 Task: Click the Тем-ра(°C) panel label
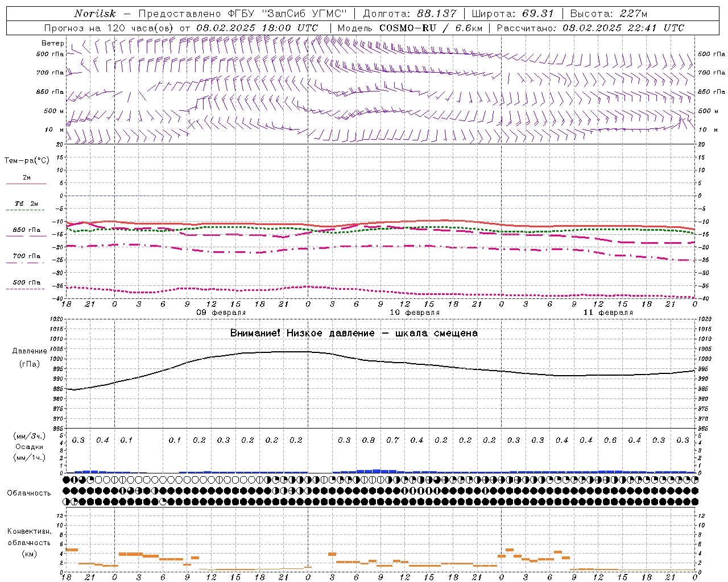[x=27, y=161]
